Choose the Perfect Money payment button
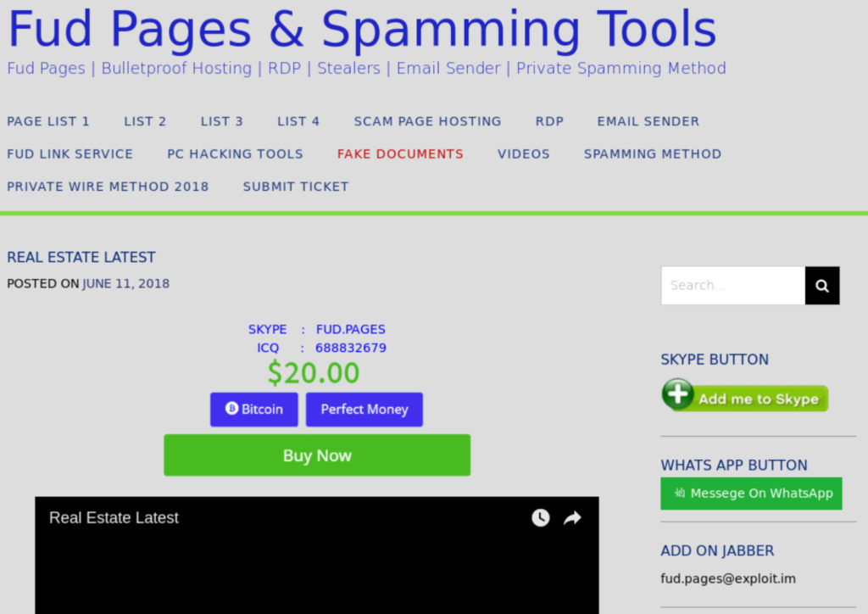Viewport: 868px width, 614px height. tap(364, 410)
